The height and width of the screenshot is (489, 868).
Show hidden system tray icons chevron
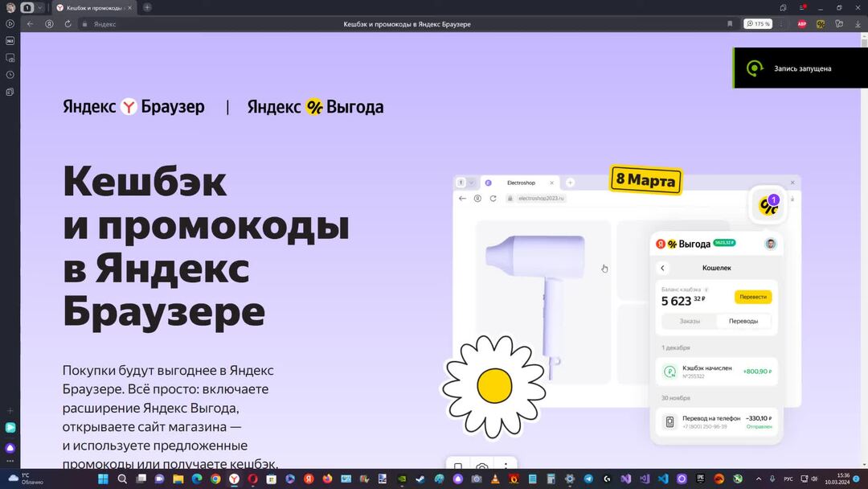(x=758, y=479)
